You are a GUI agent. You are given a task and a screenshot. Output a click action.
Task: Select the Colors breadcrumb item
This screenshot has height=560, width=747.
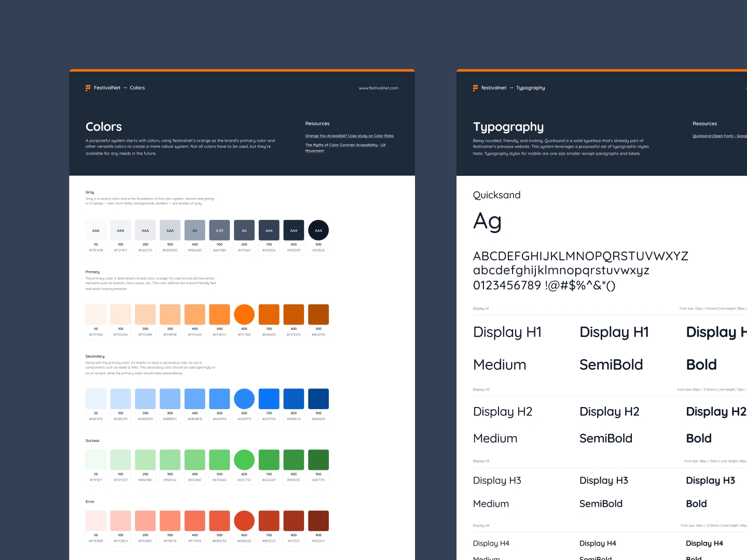[137, 88]
